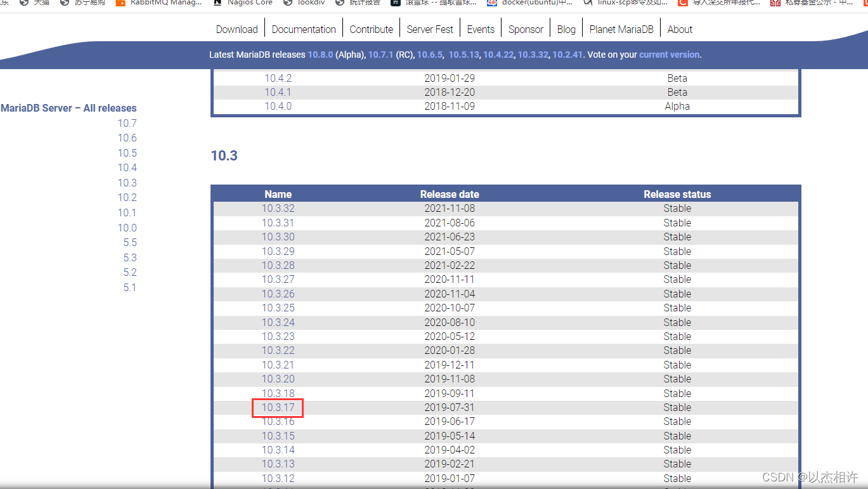Screen dimensions: 868x489
Task: Select 10.1 in the sidebar list
Action: tap(127, 212)
